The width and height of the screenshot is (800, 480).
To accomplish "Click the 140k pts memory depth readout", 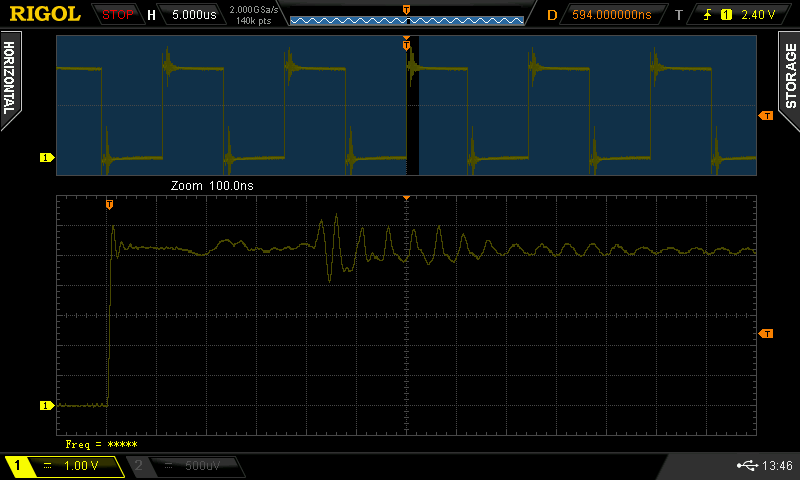I will coord(254,21).
